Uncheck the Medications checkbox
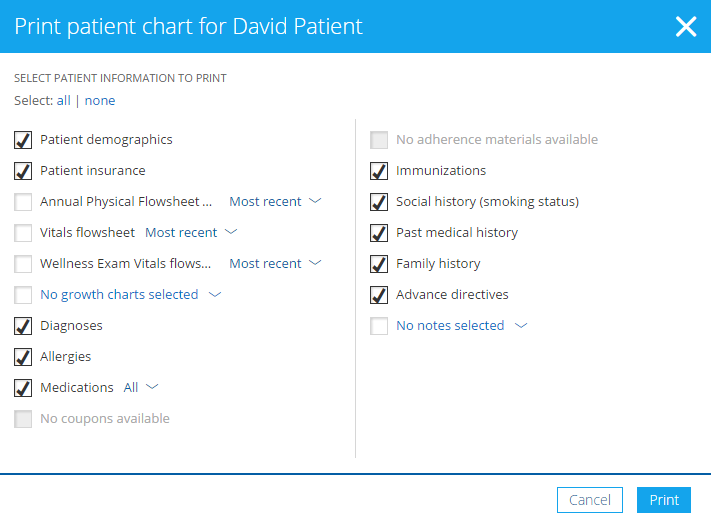This screenshot has width=711, height=517. point(23,388)
